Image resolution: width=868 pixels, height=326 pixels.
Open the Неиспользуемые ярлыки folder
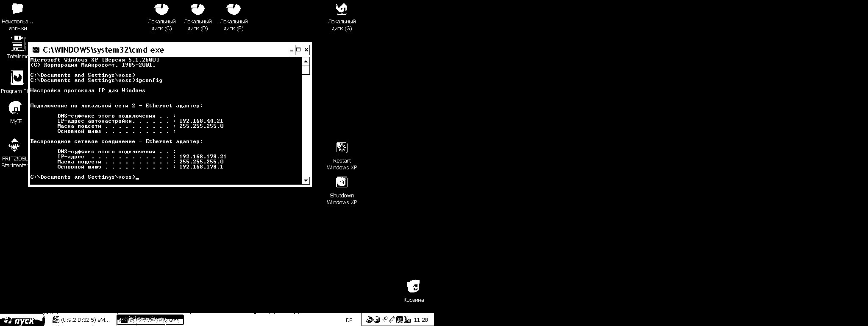tap(17, 9)
